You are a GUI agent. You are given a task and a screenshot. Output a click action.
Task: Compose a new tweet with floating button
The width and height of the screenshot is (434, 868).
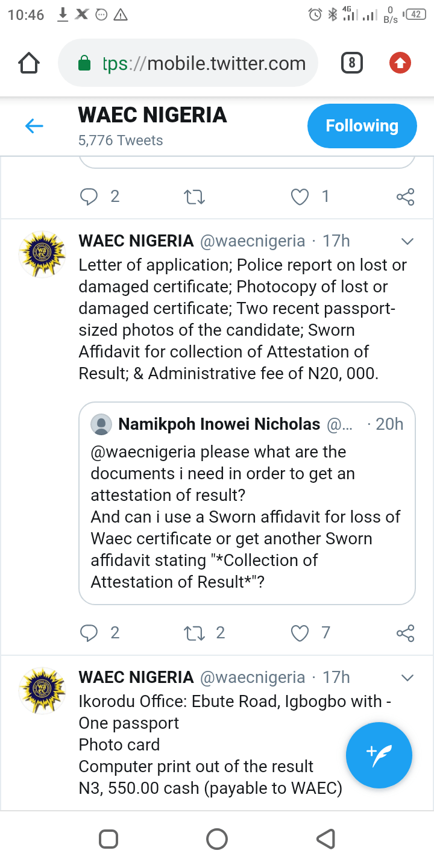pos(379,755)
